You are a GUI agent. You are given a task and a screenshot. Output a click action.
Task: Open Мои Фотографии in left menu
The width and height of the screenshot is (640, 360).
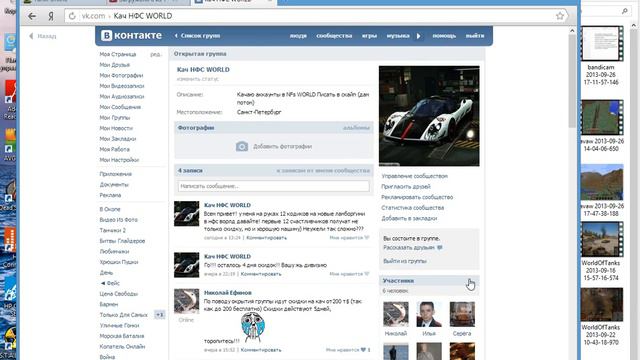coord(121,76)
